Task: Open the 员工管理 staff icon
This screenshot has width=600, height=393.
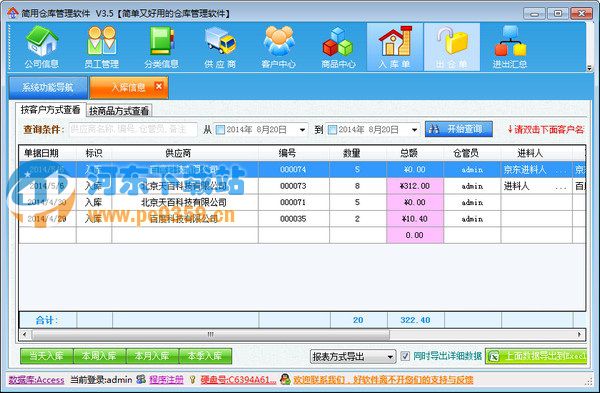Action: [102, 47]
